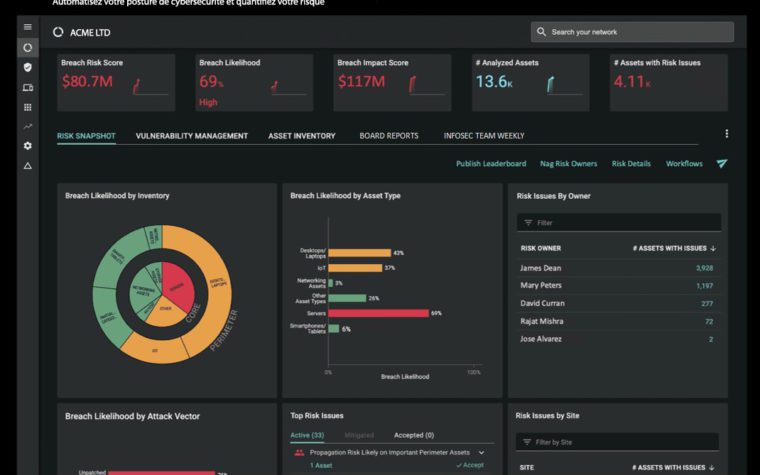
Task: Click Accept on the Propagation Risk issue
Action: coord(470,465)
